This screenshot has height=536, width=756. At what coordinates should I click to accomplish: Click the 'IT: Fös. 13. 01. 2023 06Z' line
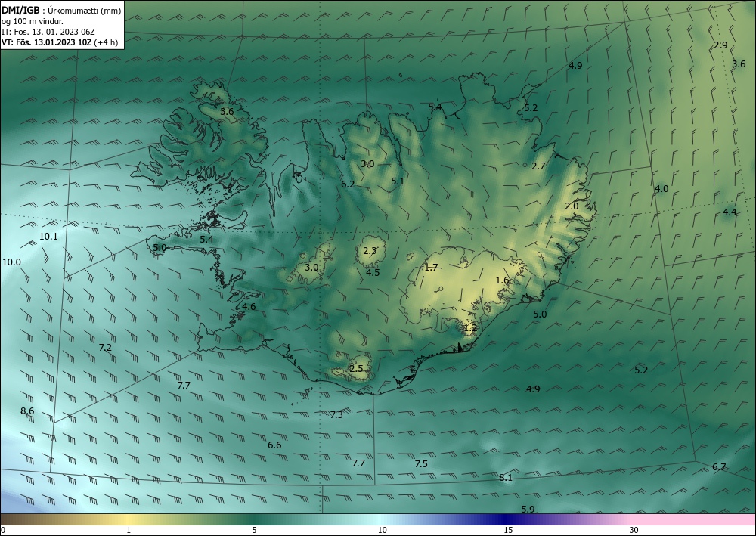click(x=48, y=32)
